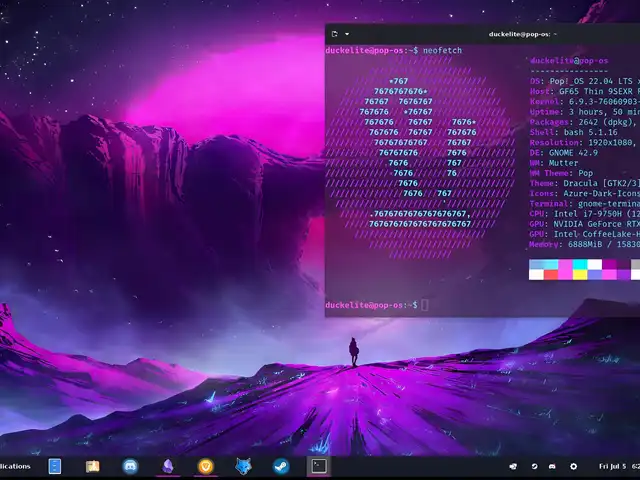Click the terminal title bar duckelite@pop-os
This screenshot has width=640, height=480.
(522, 34)
